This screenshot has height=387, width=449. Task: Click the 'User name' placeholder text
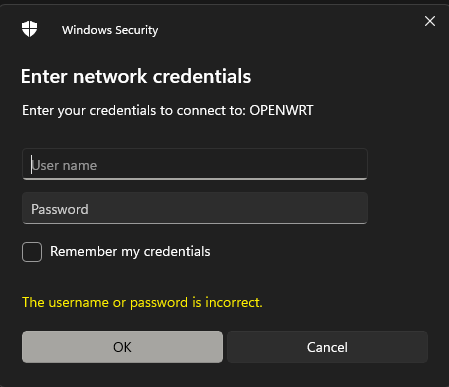coord(64,165)
